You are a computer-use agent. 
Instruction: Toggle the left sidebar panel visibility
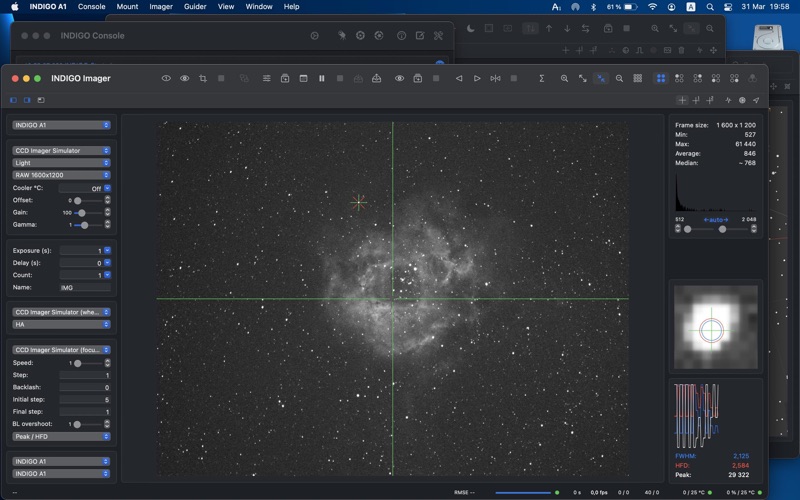pos(14,100)
